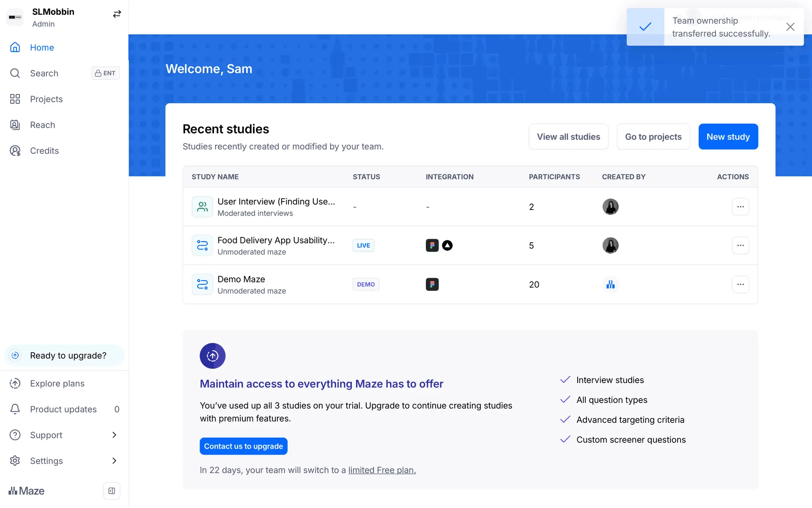Open the Credits sidebar icon
The height and width of the screenshot is (508, 812).
(15, 151)
